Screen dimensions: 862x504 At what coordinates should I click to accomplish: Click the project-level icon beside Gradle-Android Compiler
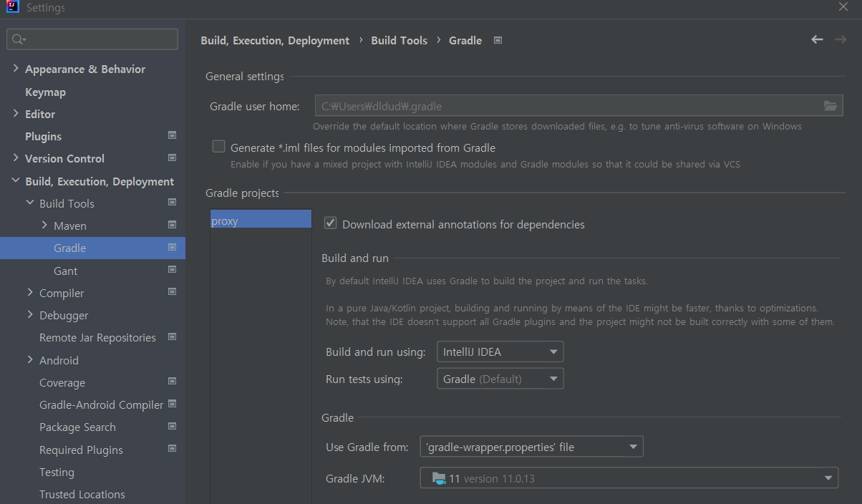(172, 404)
